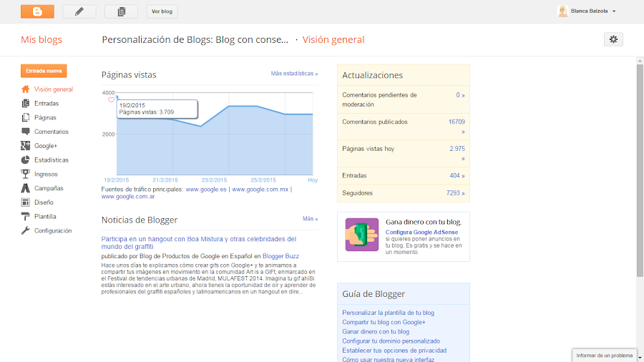Select Configuración in sidebar menu
644x362 pixels.
53,230
